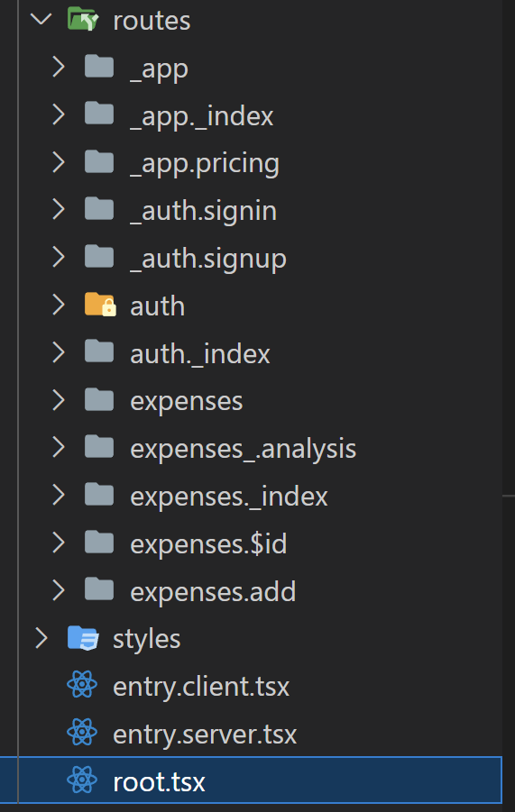Click the _auth.signup folder icon
Image resolution: width=515 pixels, height=812 pixels.
99,257
